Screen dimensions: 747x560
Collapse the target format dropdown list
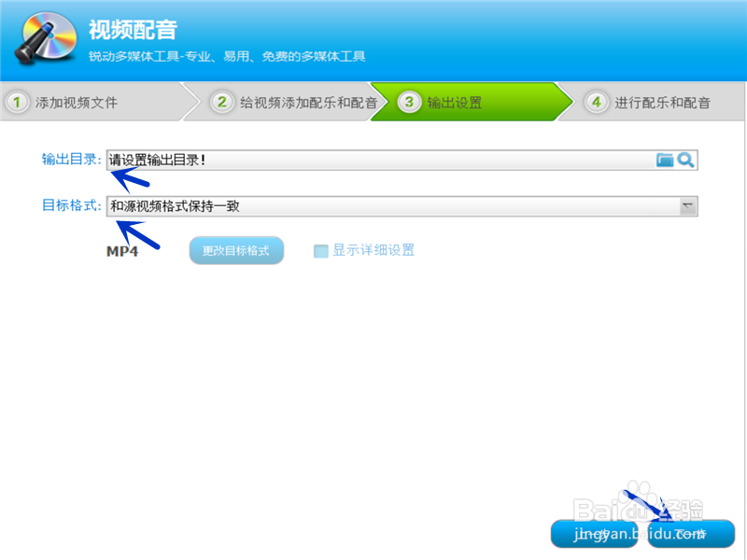point(686,206)
